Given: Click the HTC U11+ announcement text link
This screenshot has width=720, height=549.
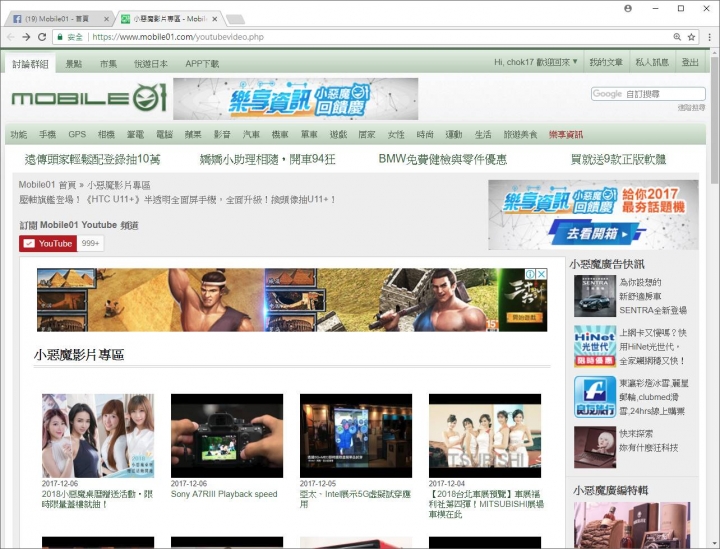Looking at the screenshot, I should [177, 200].
